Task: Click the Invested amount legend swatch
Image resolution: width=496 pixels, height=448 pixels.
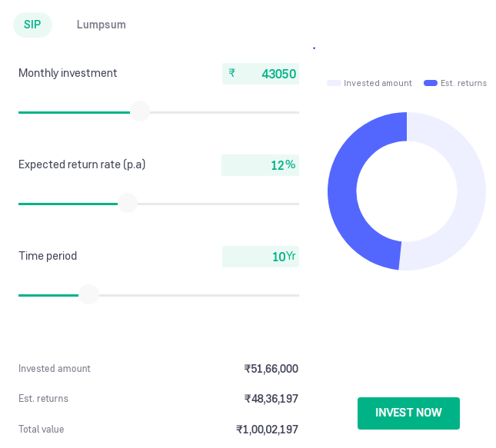Action: coord(334,83)
